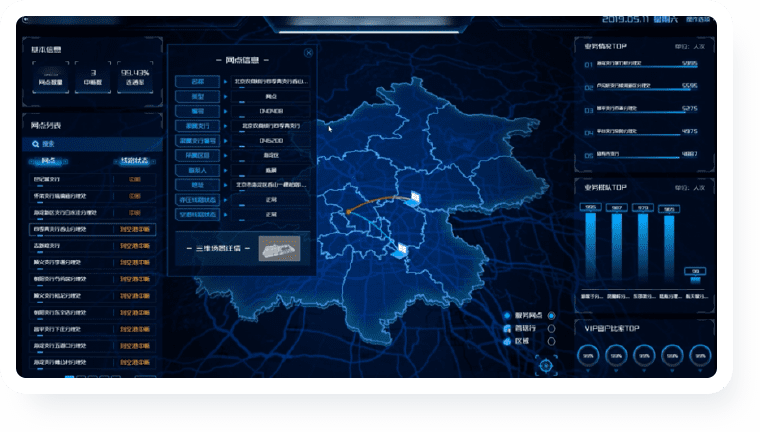
Task: Expand the arrow next to 所属区县
Action: coord(225,156)
